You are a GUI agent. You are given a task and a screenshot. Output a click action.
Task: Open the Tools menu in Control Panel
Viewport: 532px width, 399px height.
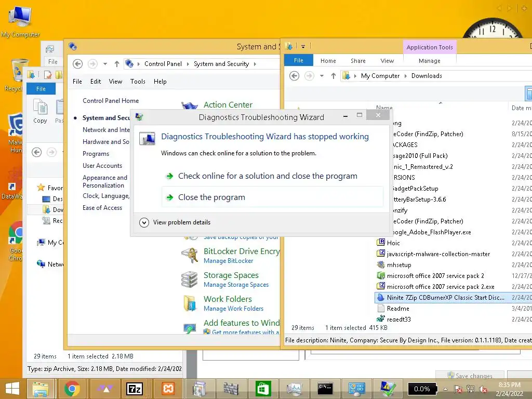click(138, 82)
